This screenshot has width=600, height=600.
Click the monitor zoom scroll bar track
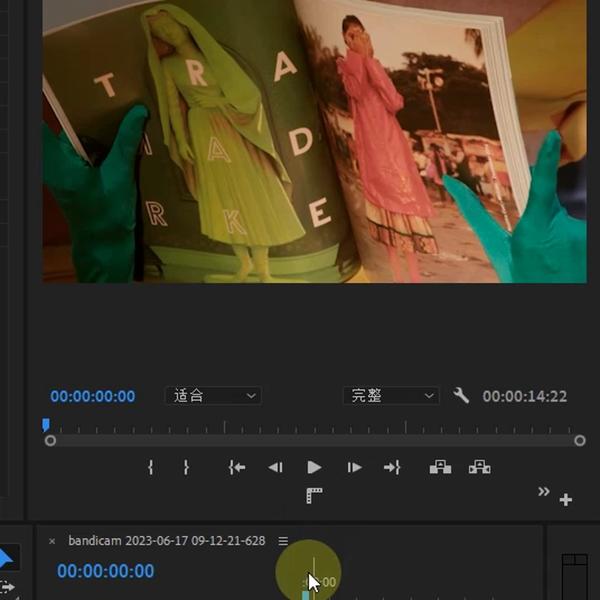click(315, 441)
